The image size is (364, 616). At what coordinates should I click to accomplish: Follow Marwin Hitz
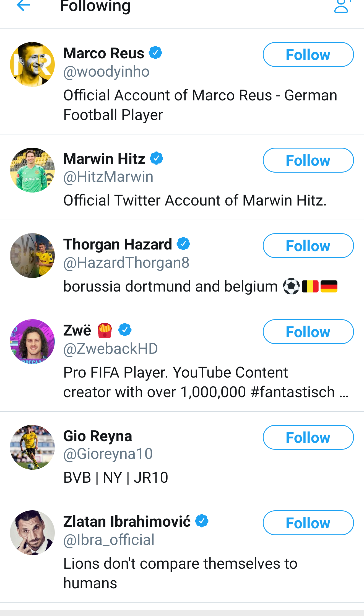pyautogui.click(x=308, y=160)
